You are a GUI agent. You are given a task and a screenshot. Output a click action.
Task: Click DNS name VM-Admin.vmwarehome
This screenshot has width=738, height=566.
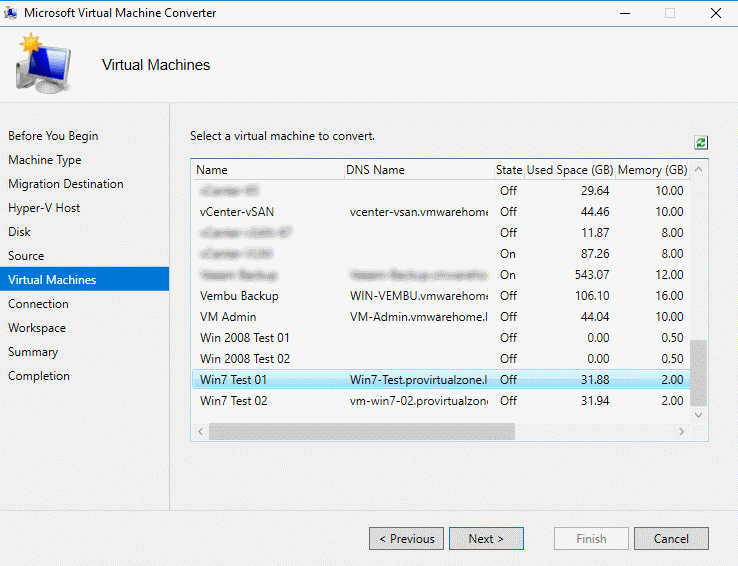pyautogui.click(x=418, y=317)
